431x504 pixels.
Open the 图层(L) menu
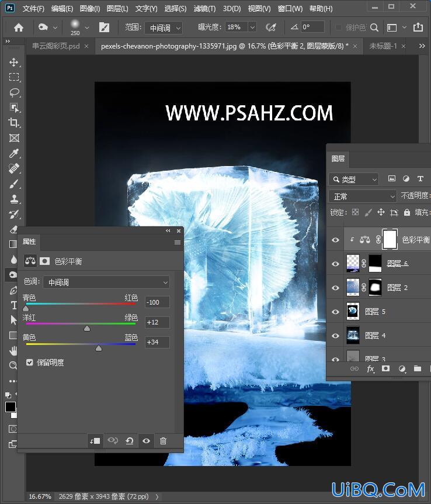[117, 8]
